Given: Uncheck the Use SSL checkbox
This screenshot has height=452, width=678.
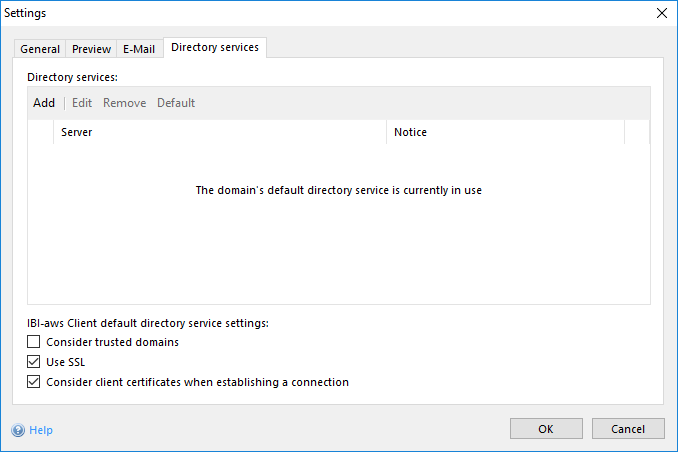Looking at the screenshot, I should [34, 362].
